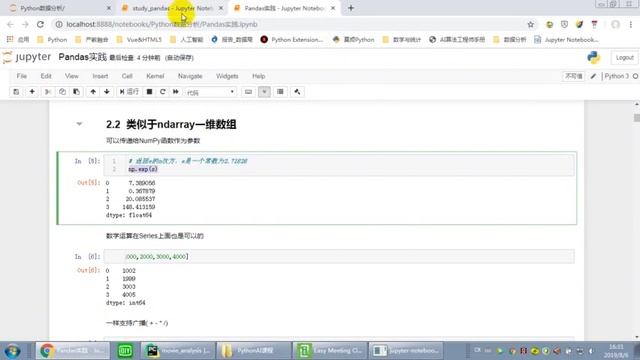Screen dimensions: 640x360
Task: Copy the selected cell from the toolbar
Action: [62, 92]
